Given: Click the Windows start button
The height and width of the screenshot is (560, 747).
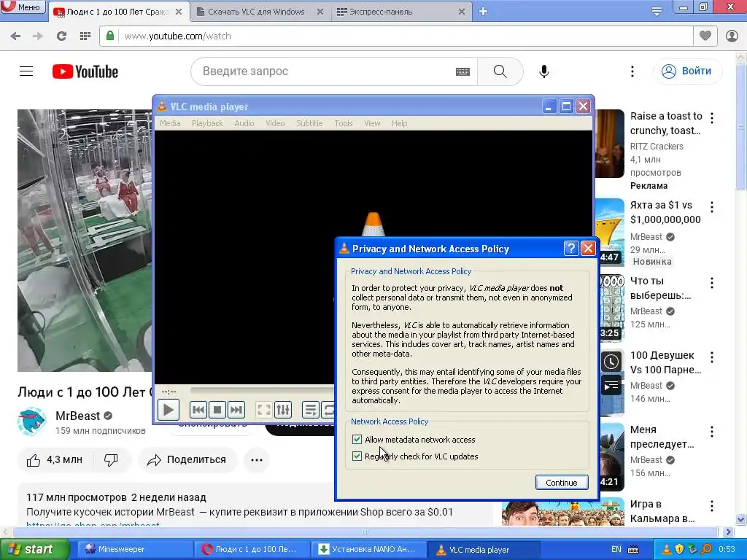Looking at the screenshot, I should pos(34,549).
